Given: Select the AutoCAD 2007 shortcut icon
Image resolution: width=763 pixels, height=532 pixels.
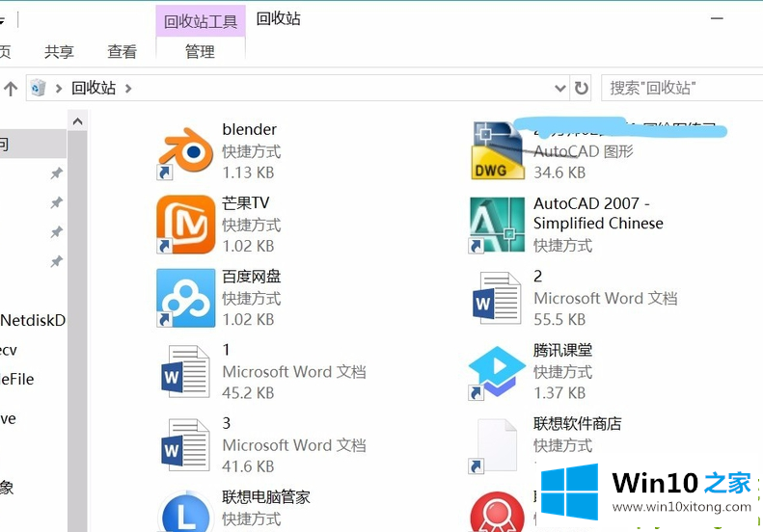Looking at the screenshot, I should pos(497,225).
